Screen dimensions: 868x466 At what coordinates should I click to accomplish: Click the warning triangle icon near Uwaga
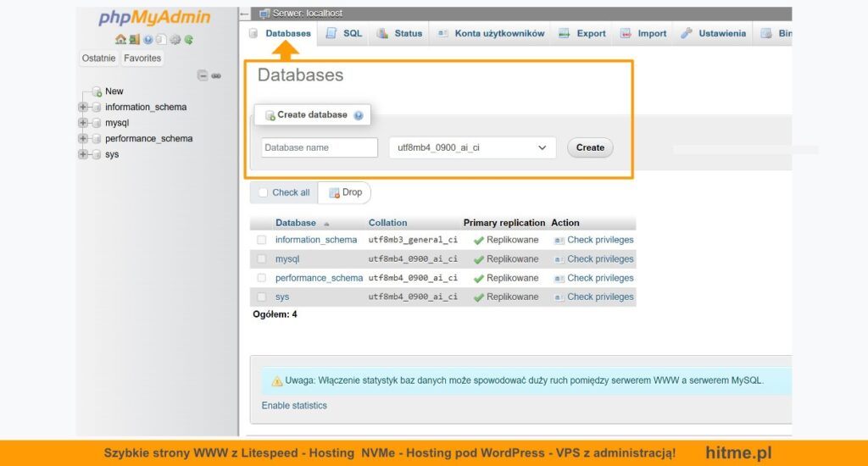click(x=277, y=380)
